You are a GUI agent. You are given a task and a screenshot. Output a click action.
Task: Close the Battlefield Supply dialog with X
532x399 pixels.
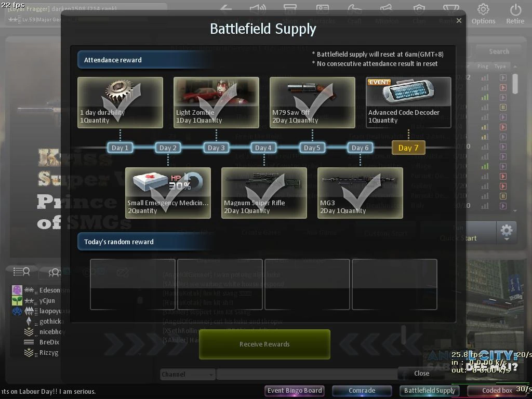coord(459,21)
